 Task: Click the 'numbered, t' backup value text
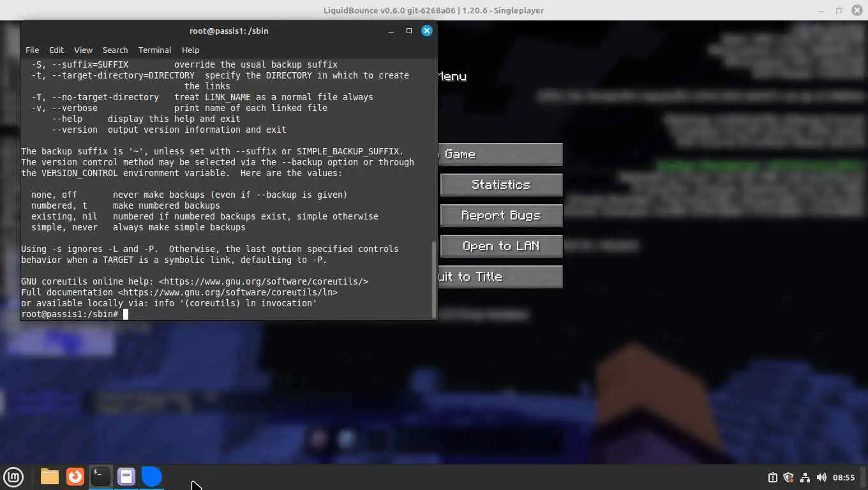[59, 205]
